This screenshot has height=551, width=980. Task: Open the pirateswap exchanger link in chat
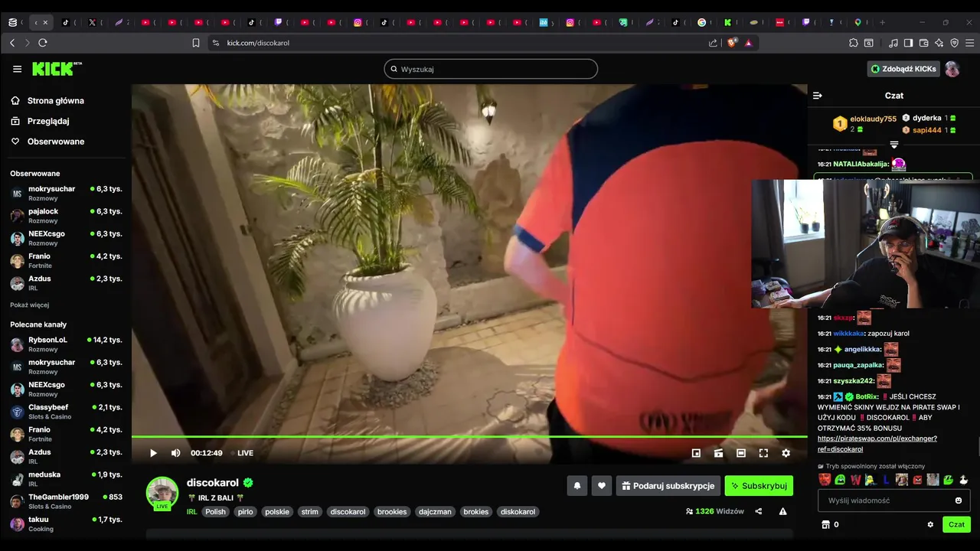[877, 444]
